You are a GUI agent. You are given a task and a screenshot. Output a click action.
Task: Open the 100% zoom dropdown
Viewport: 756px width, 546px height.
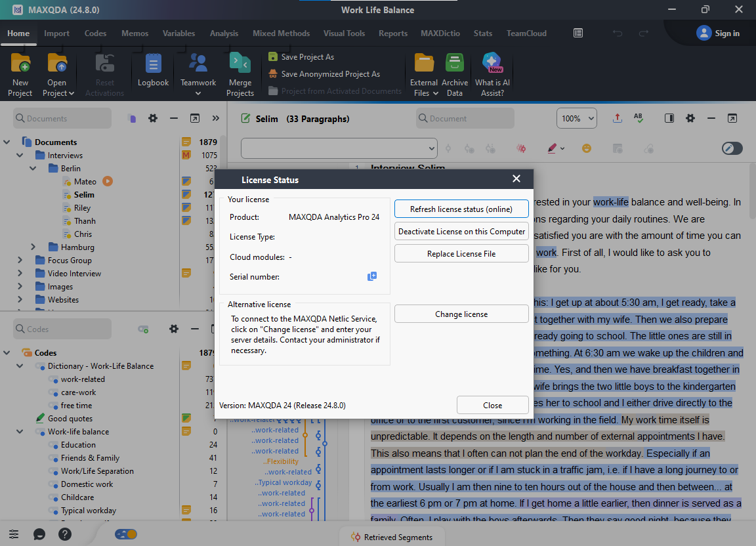pyautogui.click(x=577, y=118)
